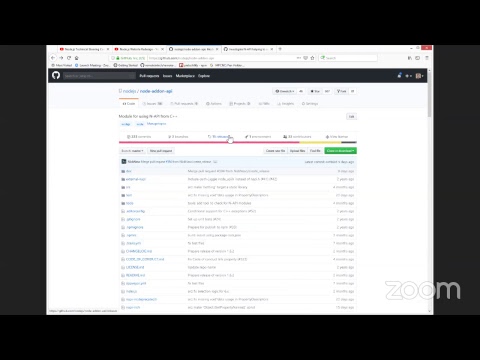This screenshot has height=360, width=480.
Task: Open the Pull requests repository tab
Action: pyautogui.click(x=184, y=104)
